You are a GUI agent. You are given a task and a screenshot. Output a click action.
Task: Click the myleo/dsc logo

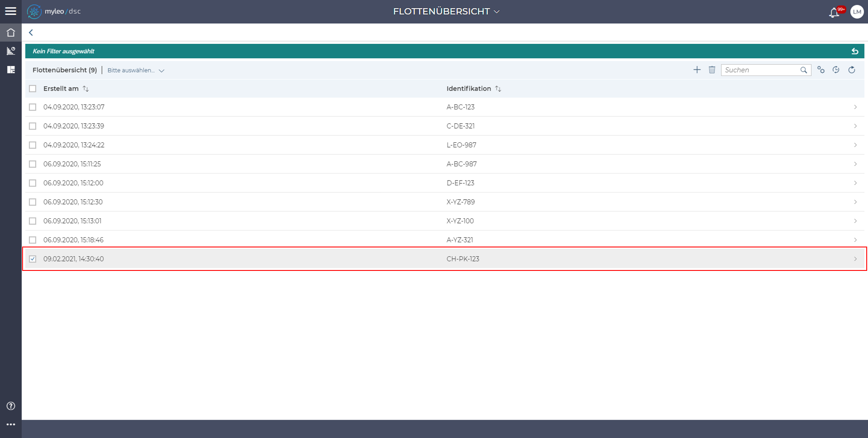54,11
